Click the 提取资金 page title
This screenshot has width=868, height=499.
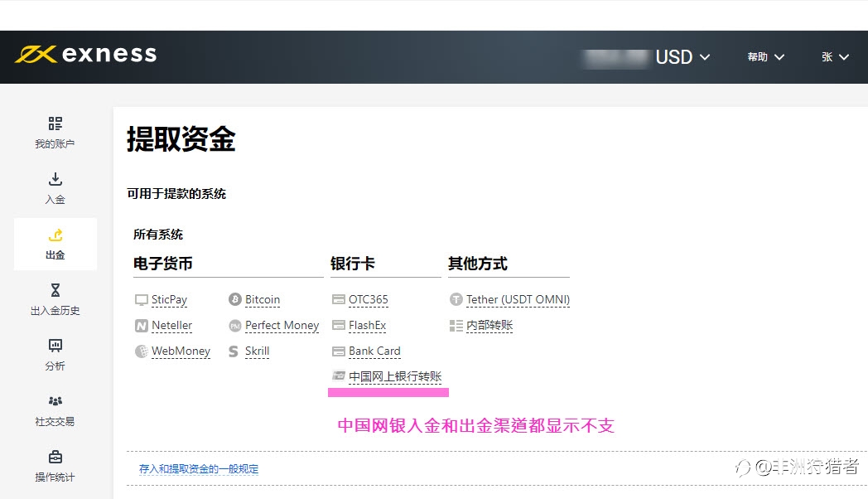point(181,138)
